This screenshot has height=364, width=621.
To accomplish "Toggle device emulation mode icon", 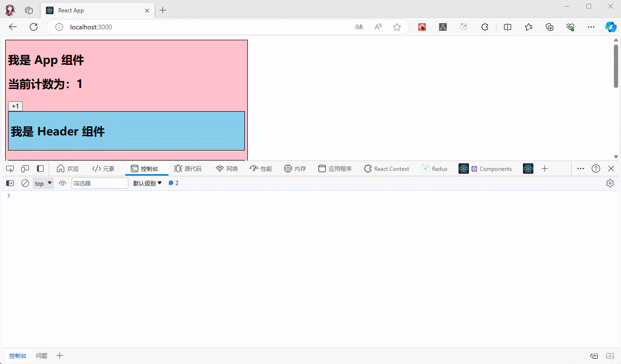I will click(x=25, y=169).
